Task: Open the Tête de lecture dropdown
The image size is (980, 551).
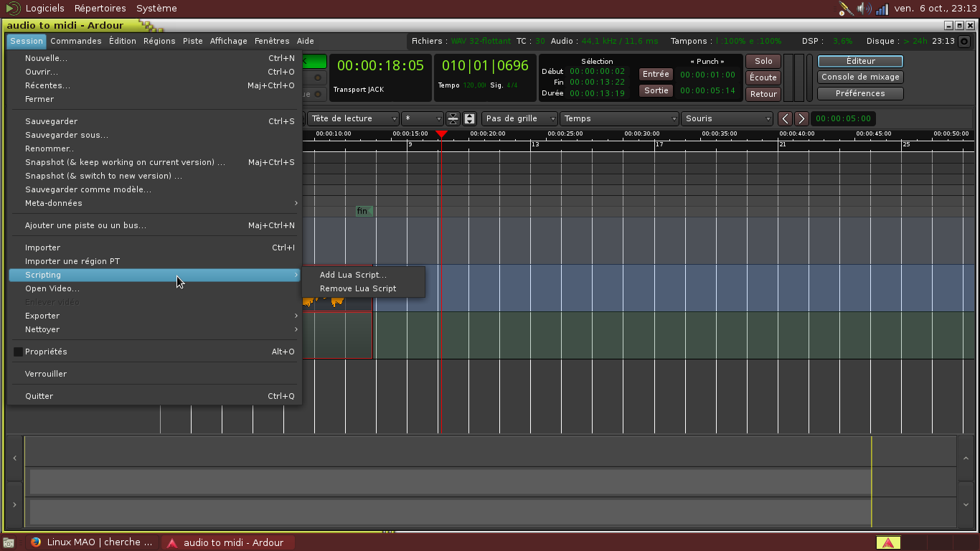Action: coord(354,118)
